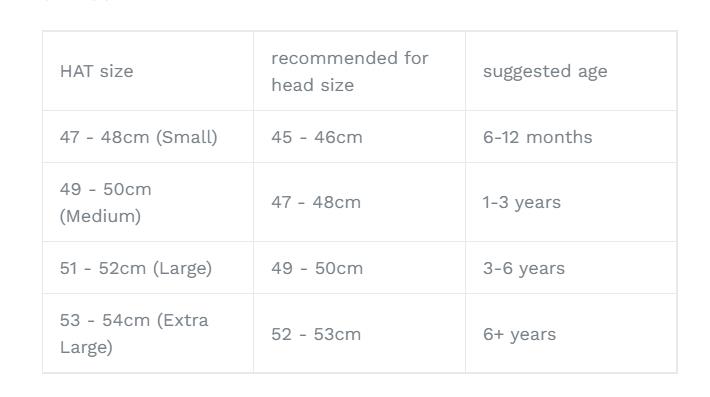Viewport: 710px width, 397px height.
Task: Click the '53 - 54cm (Extra Large)' cell
Action: [x=148, y=334]
